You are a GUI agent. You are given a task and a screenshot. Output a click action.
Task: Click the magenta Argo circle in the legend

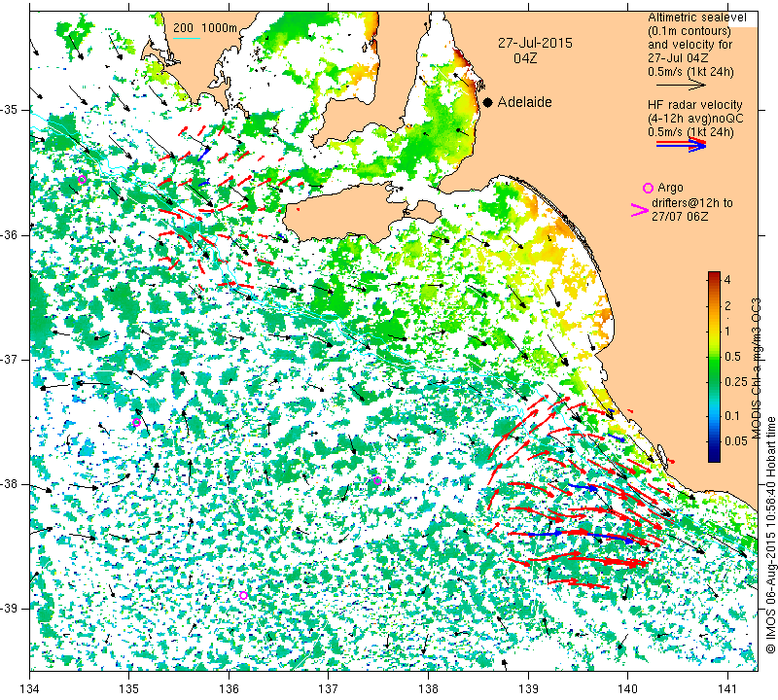click(649, 188)
